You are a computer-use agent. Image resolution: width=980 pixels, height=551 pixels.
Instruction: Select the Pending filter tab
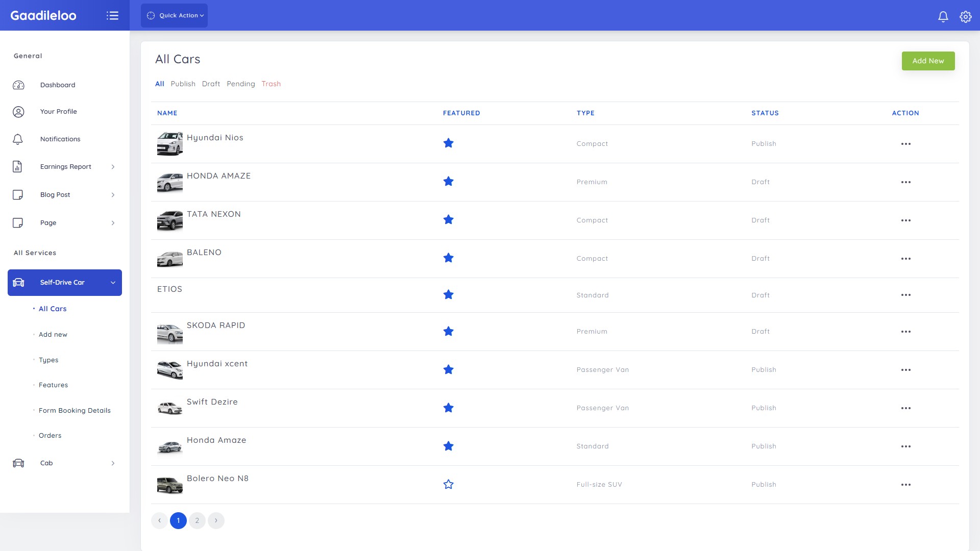point(241,84)
